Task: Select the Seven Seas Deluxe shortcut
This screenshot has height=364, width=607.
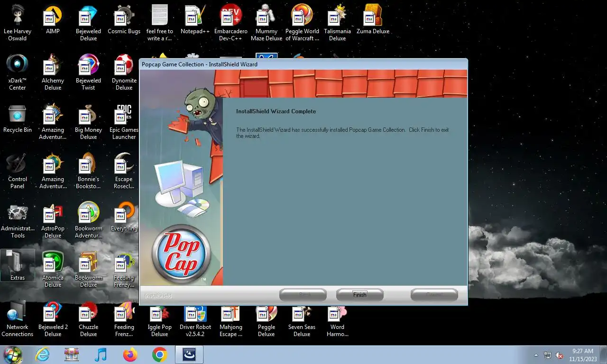Action: (302, 321)
